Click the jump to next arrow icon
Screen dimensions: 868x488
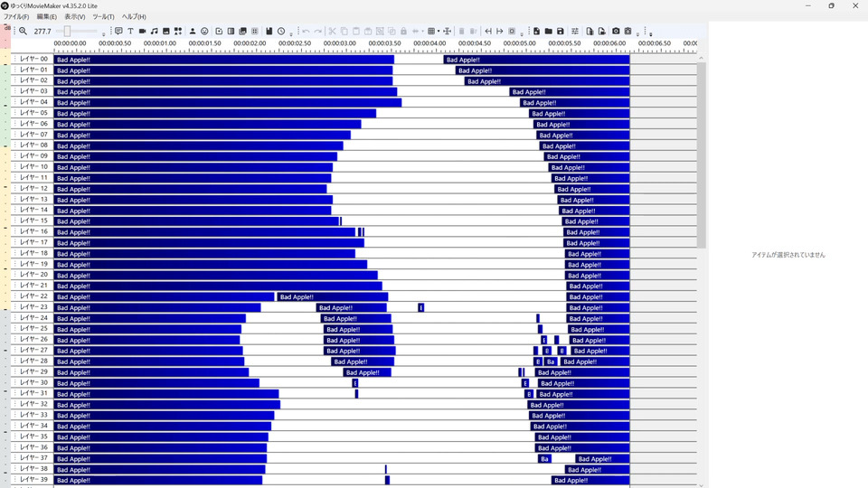pos(500,31)
